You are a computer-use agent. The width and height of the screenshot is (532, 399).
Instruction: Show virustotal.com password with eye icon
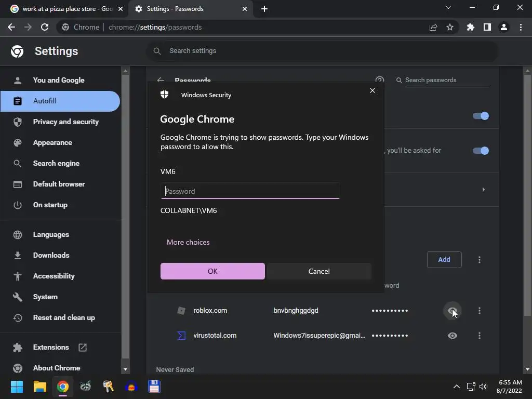tap(453, 336)
